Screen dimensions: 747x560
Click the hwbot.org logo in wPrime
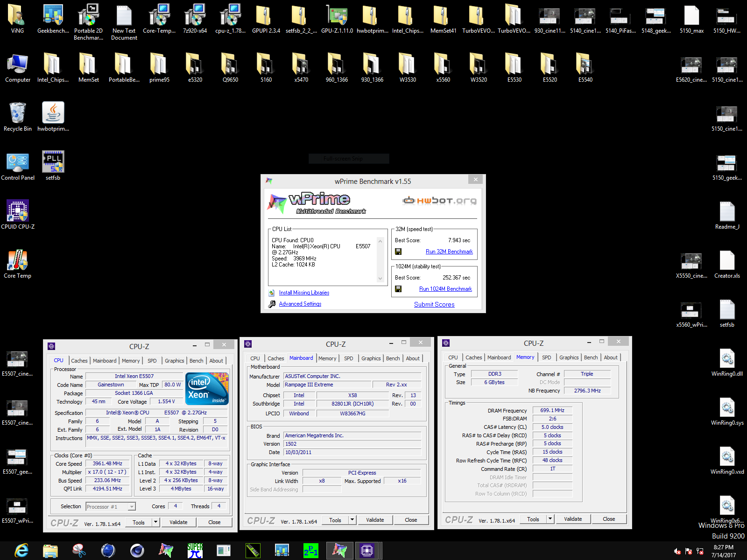[439, 201]
